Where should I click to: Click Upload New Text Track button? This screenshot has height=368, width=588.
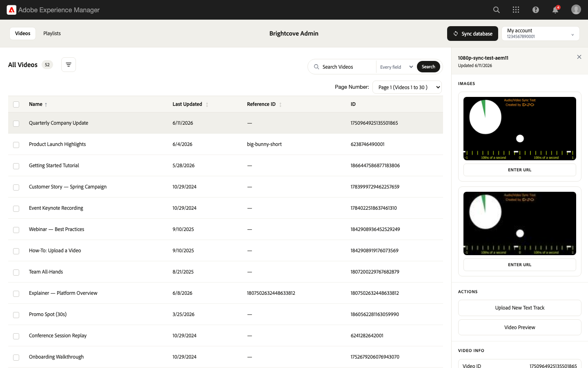click(x=520, y=308)
